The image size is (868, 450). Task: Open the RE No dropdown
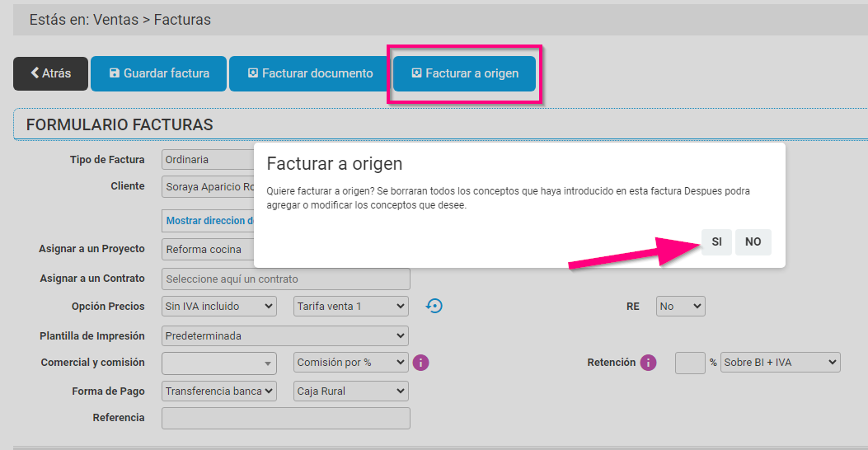click(680, 306)
